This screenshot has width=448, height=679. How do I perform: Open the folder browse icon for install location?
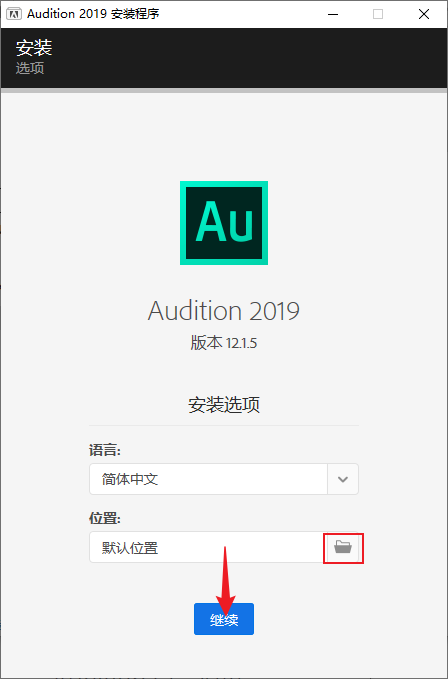tap(343, 548)
